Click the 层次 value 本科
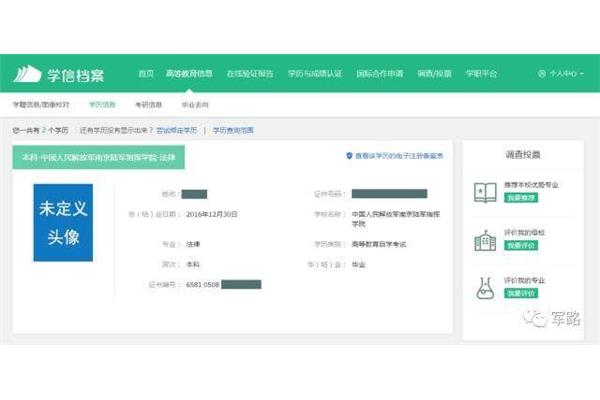Viewport: 600px width, 400px height. (193, 264)
